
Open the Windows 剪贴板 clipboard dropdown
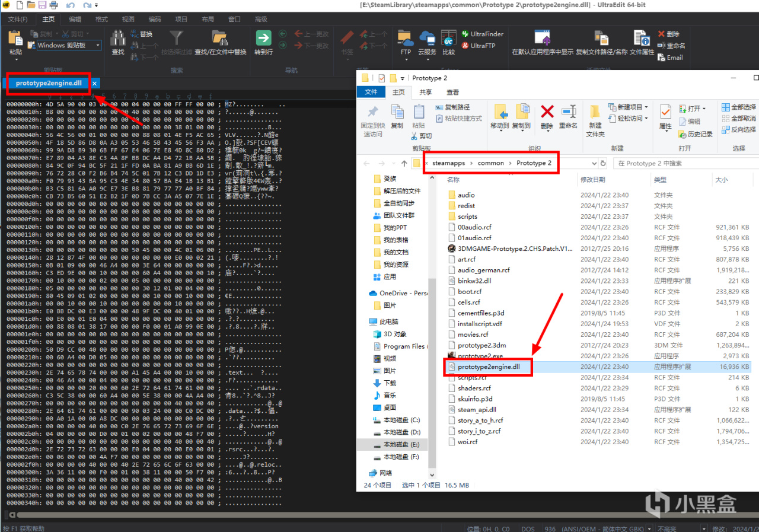[x=98, y=45]
